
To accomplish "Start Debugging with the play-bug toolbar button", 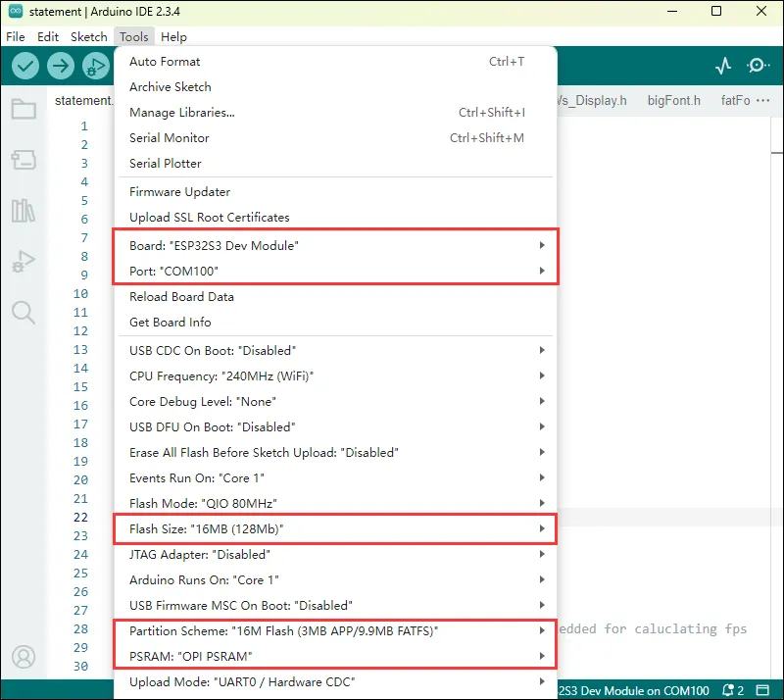I will tap(96, 66).
